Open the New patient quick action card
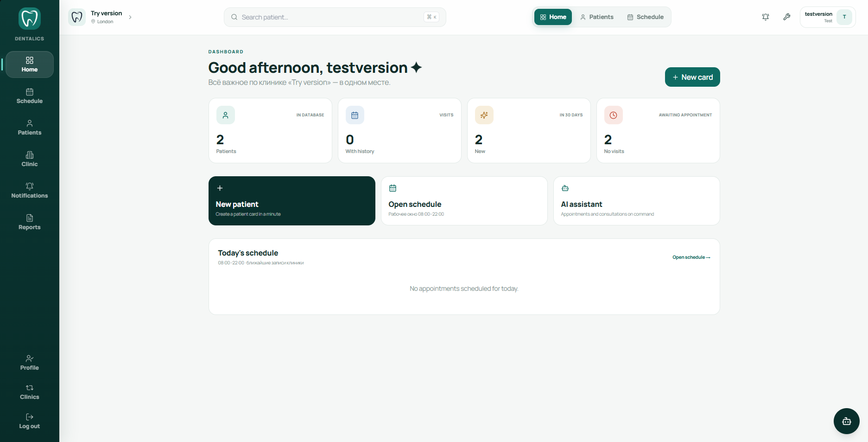Image resolution: width=868 pixels, height=442 pixels. point(292,201)
